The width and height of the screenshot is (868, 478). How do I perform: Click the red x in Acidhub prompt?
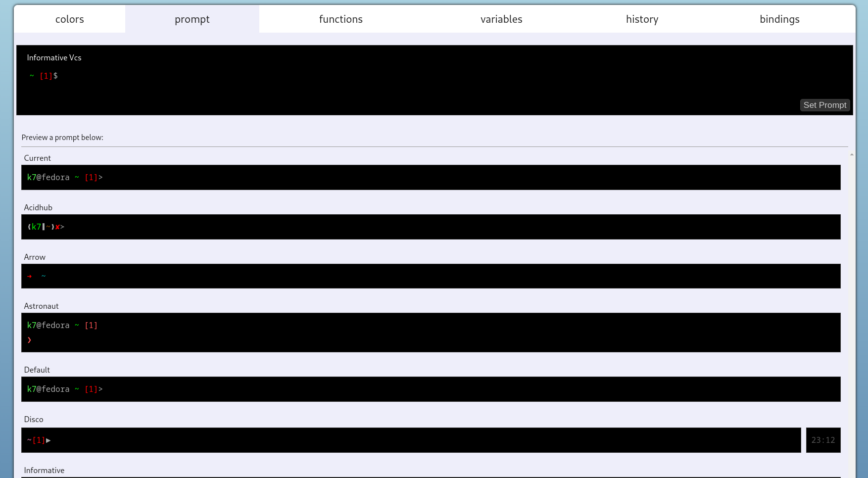click(x=57, y=227)
